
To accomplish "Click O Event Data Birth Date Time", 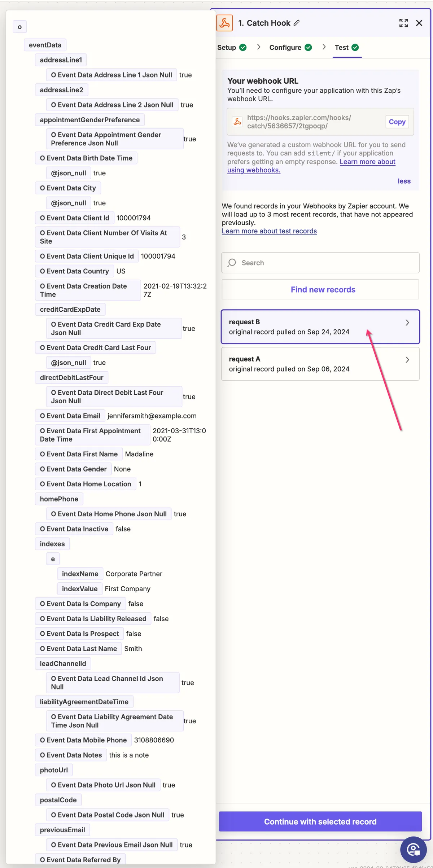I will (86, 158).
